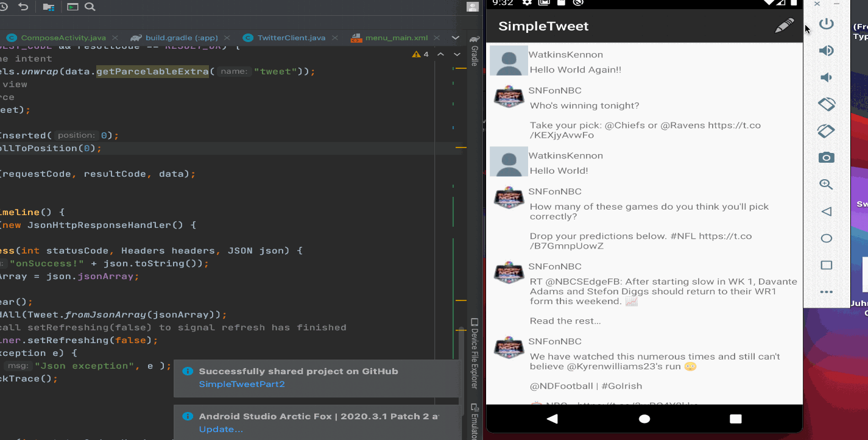Open the SimpleTweetPart2 GitHub link
The height and width of the screenshot is (440, 868).
click(x=242, y=384)
